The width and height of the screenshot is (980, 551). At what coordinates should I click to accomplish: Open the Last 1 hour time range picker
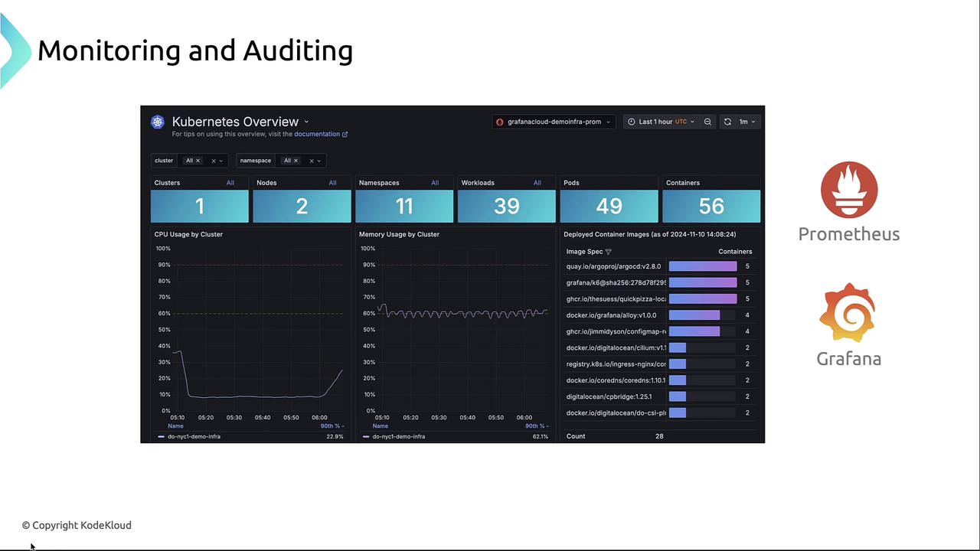[661, 122]
